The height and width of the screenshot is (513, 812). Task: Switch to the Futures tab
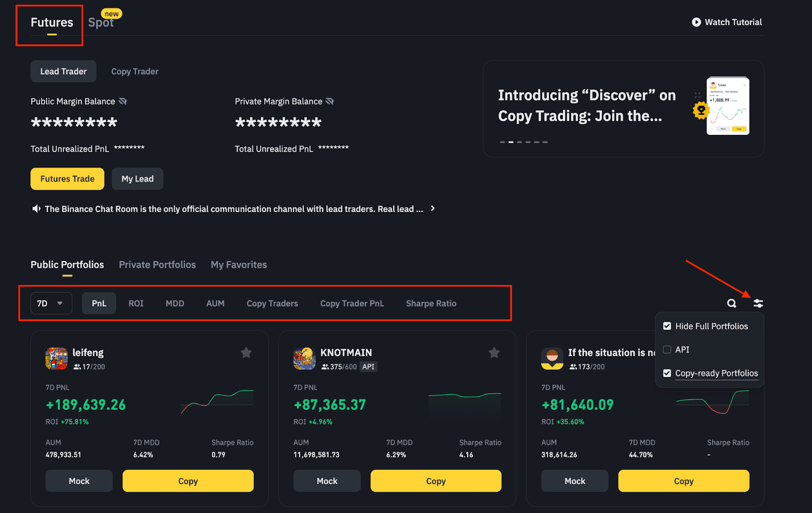pos(52,22)
